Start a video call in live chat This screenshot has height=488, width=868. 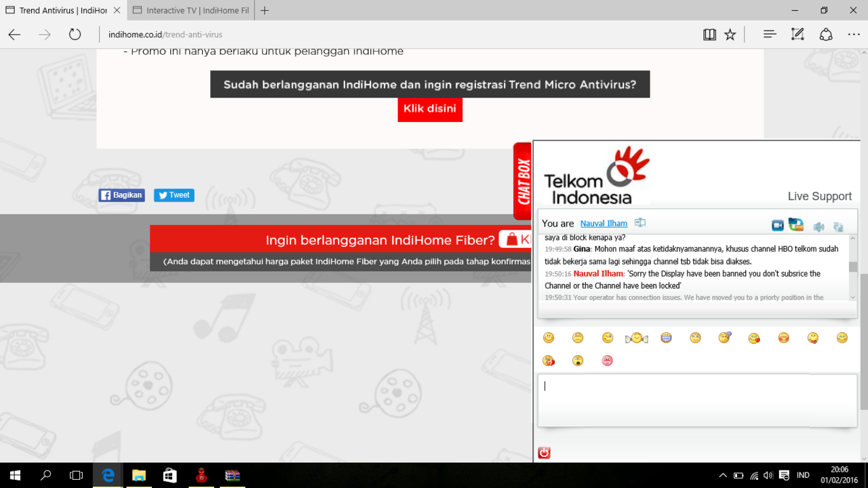click(777, 226)
